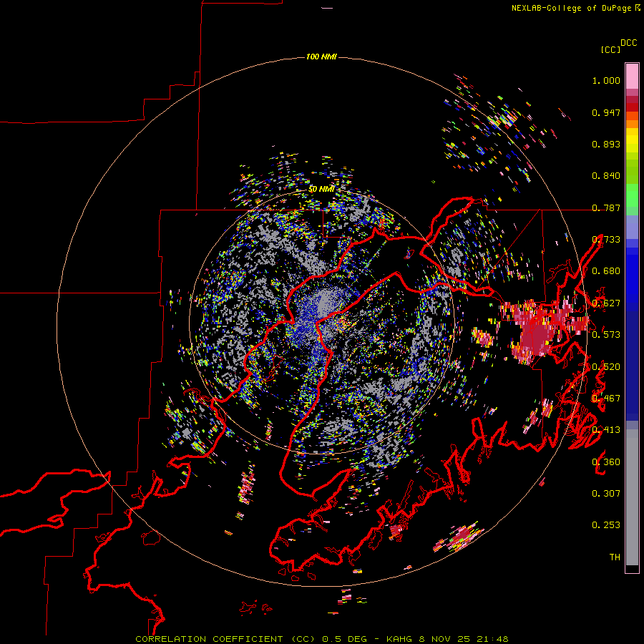The width and height of the screenshot is (644, 644).
Task: Click the 0.520 scale value
Action: [606, 367]
